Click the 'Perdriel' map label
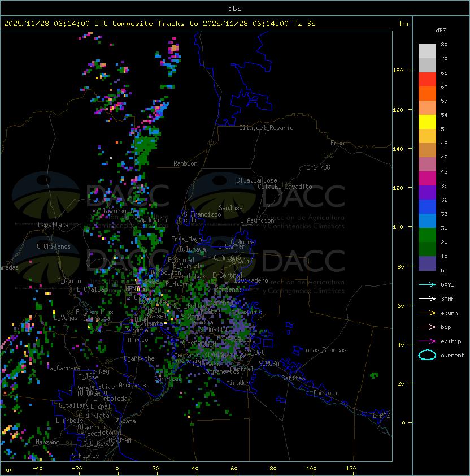The image size is (470, 476). 138,330
